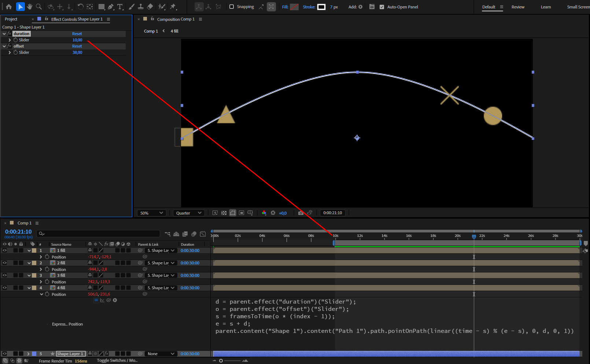Activate the Pen tool
This screenshot has height=364, width=590.
[111, 7]
